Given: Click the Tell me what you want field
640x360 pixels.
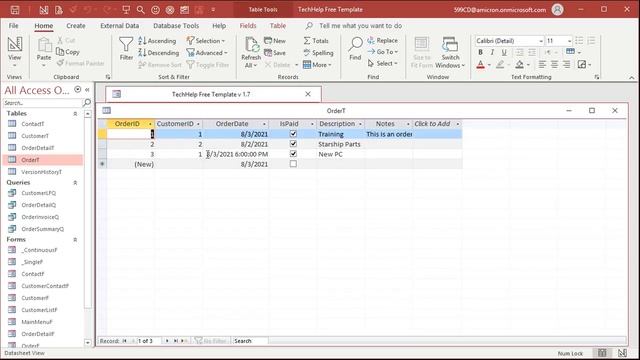Looking at the screenshot, I should click(360, 26).
